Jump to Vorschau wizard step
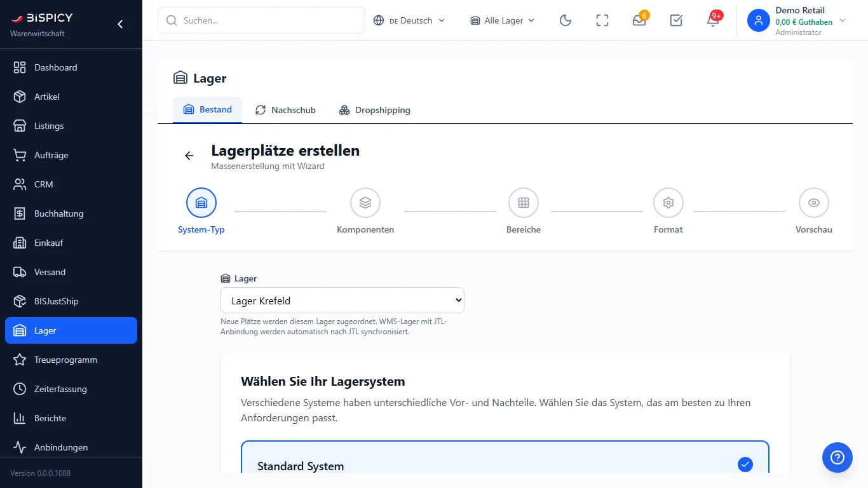This screenshot has width=868, height=488. click(x=814, y=212)
